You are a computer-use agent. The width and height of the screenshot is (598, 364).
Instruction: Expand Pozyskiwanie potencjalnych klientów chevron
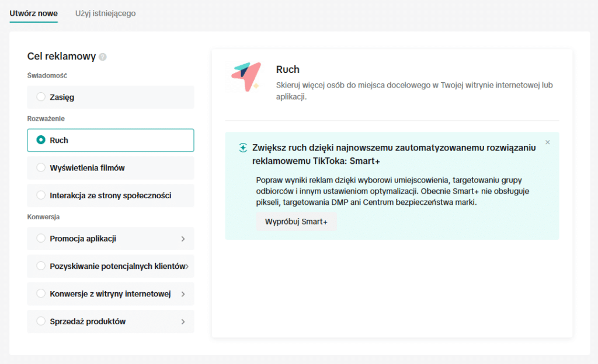point(187,266)
